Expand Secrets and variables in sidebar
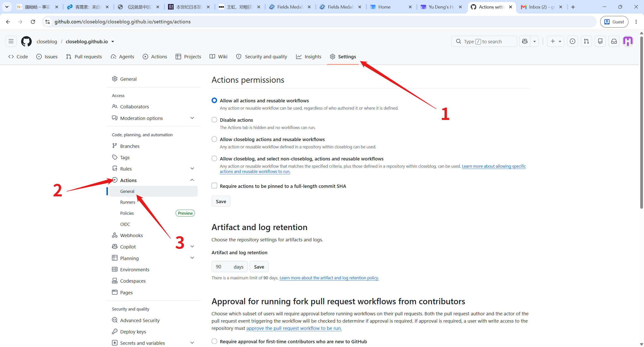 point(192,343)
